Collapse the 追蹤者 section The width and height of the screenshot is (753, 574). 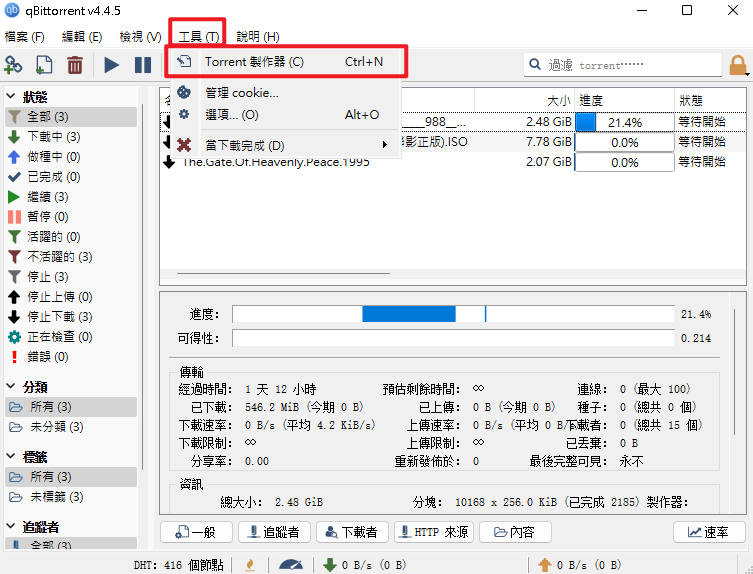[11, 526]
